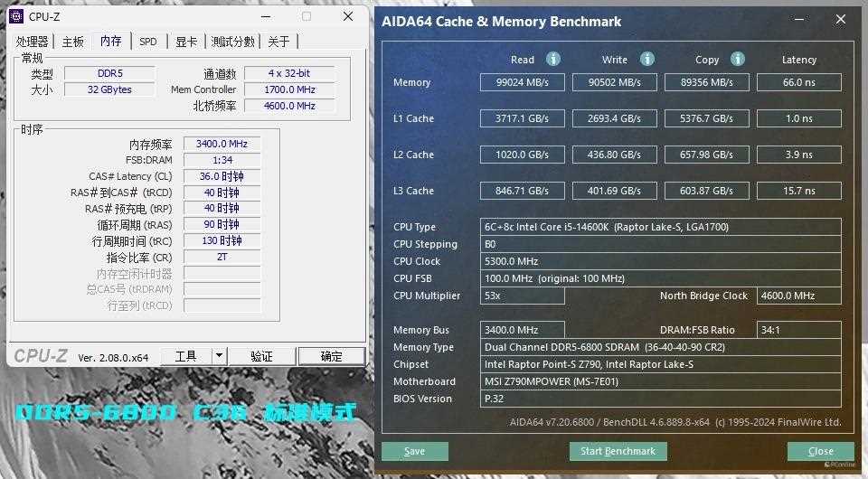Screen dimensions: 868x479
Task: Switch to the 主板 tab
Action: click(x=72, y=42)
